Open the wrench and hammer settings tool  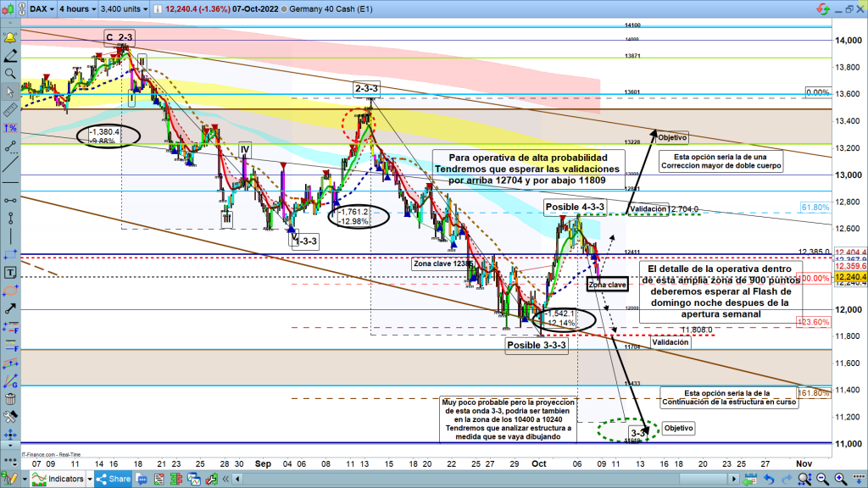11,417
